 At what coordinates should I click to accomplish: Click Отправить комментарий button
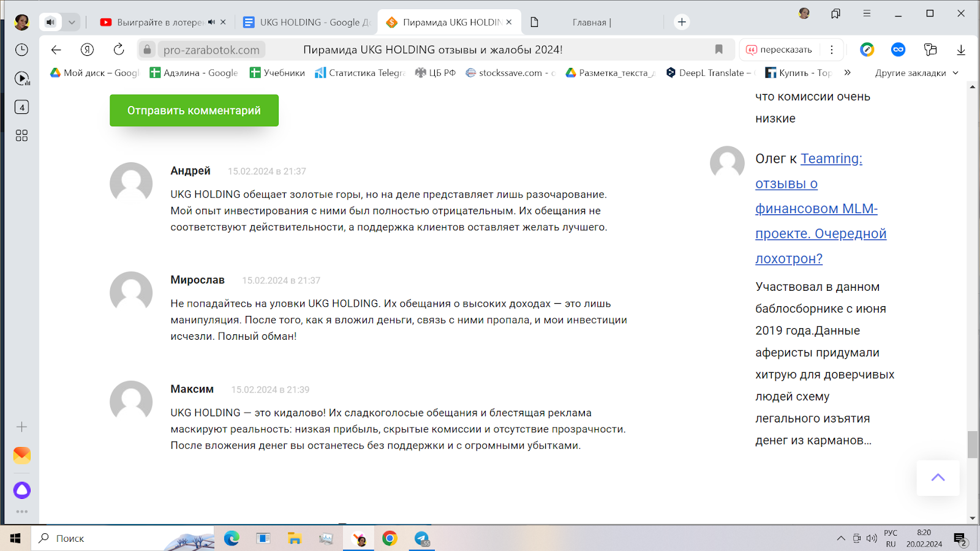click(x=194, y=110)
